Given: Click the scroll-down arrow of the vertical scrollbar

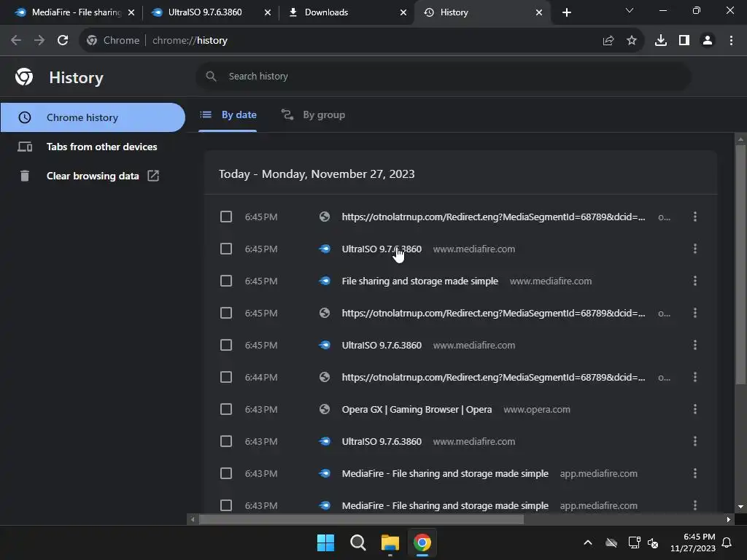Looking at the screenshot, I should 740,507.
